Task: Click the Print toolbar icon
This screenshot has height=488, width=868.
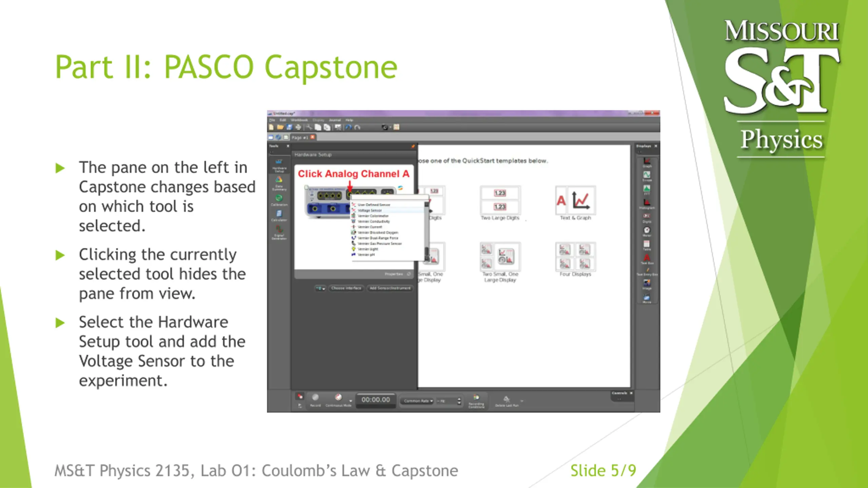Action: pyautogui.click(x=298, y=127)
